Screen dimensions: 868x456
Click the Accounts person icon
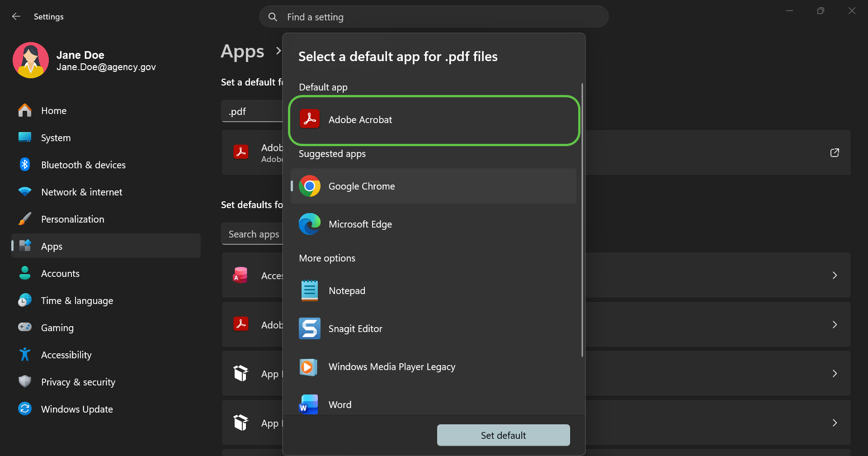point(25,273)
